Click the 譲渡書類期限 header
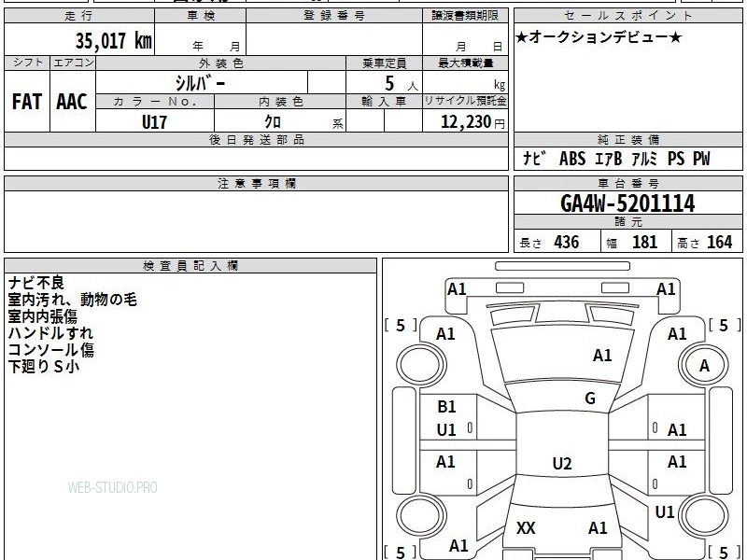747x560 pixels. point(465,16)
